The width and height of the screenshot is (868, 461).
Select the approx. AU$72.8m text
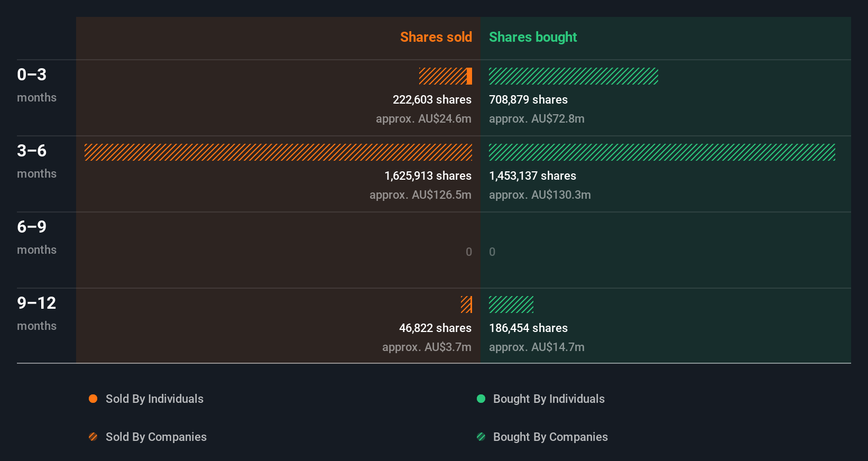(x=537, y=118)
